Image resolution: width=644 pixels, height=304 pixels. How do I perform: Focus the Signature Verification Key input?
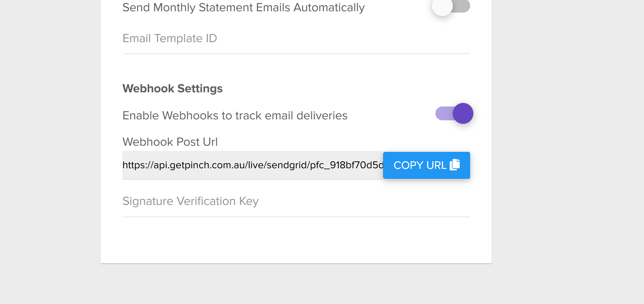[296, 202]
